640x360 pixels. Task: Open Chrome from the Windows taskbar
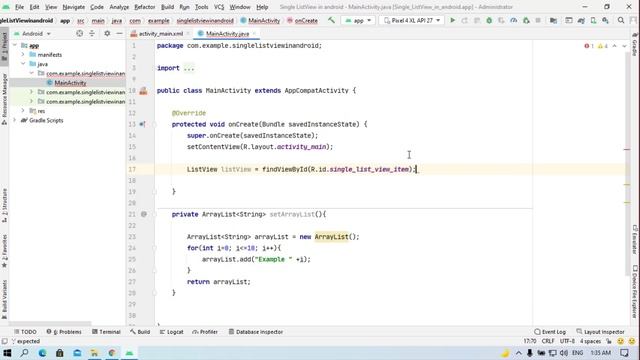coord(112,353)
